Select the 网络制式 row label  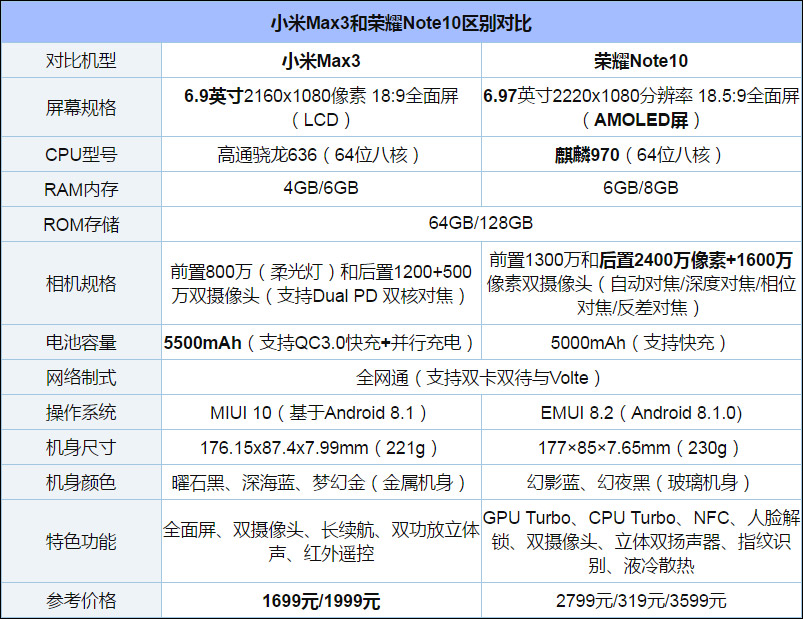[81, 378]
